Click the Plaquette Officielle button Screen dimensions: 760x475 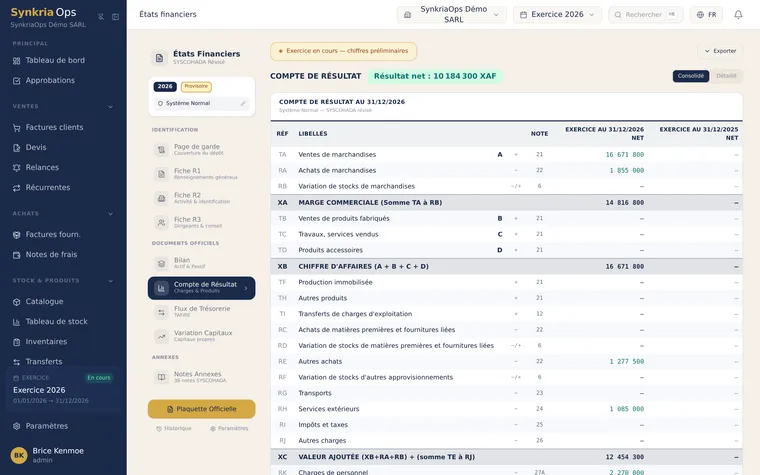pyautogui.click(x=202, y=409)
